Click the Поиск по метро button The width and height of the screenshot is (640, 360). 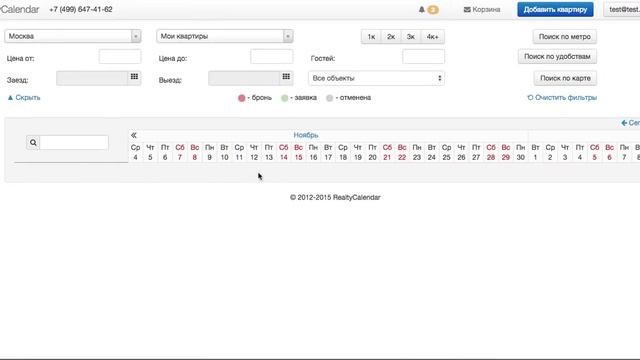[564, 37]
